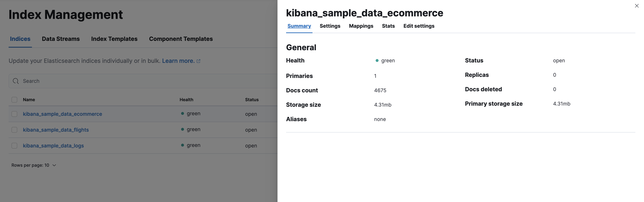Screen dimensions: 644x202
Task: Switch to the Data Streams tab
Action: click(60, 39)
